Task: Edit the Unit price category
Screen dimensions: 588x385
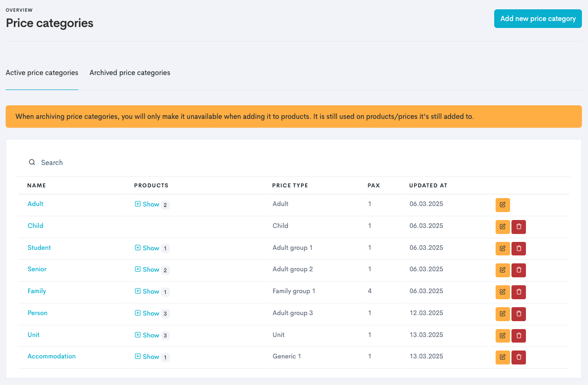Action: [503, 336]
